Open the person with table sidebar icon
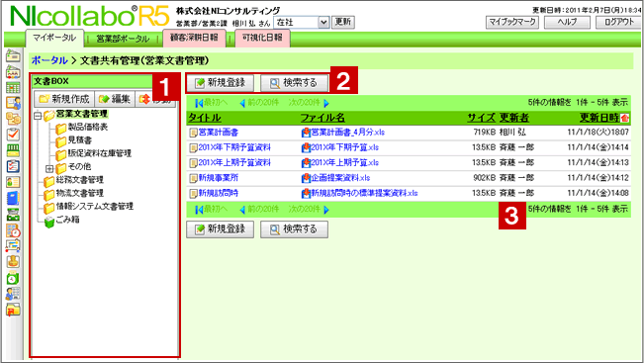Viewport: 644px width, 363px height. click(x=13, y=293)
